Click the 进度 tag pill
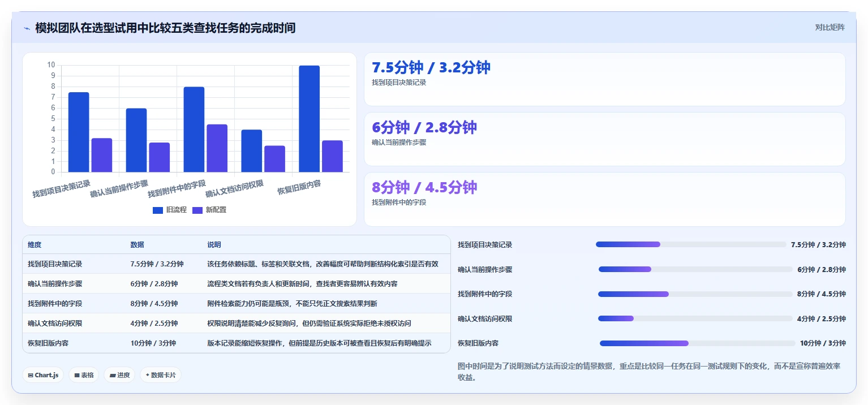 [119, 375]
